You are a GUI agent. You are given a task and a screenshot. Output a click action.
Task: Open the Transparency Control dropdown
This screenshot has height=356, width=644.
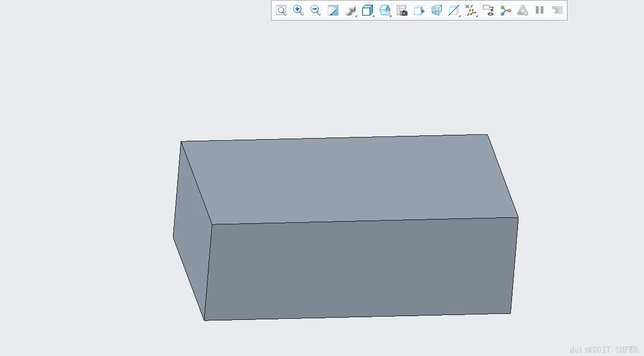pos(454,10)
